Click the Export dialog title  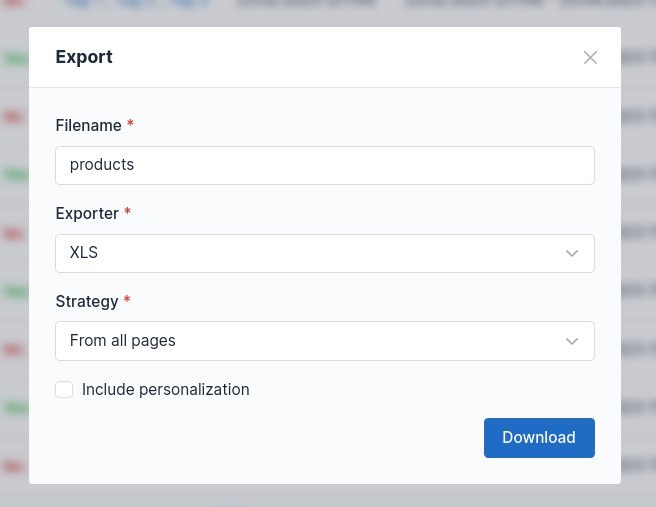click(84, 57)
